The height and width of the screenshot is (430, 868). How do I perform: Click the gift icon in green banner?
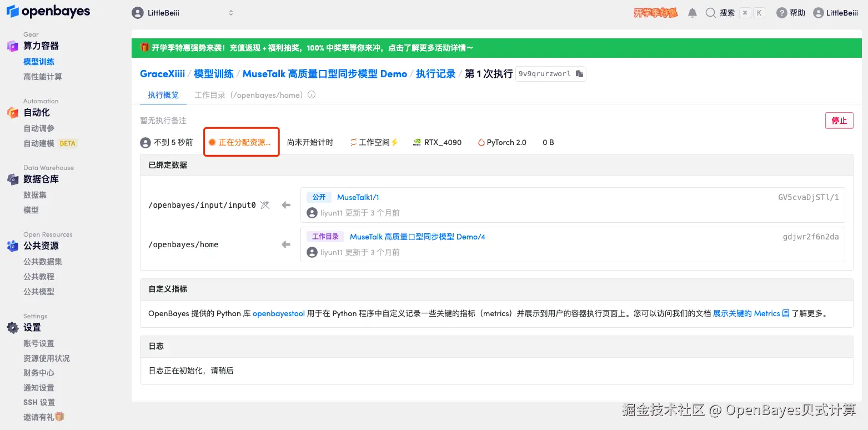[x=144, y=48]
